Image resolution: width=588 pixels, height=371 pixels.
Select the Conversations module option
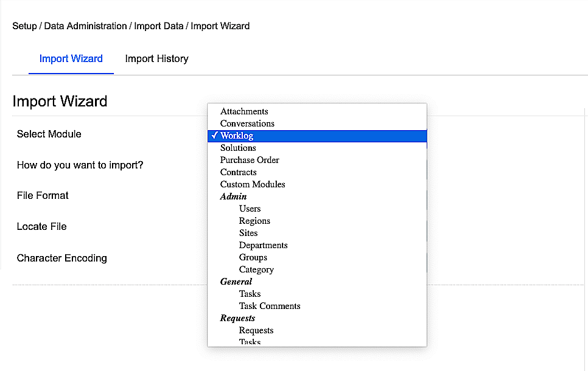point(247,123)
